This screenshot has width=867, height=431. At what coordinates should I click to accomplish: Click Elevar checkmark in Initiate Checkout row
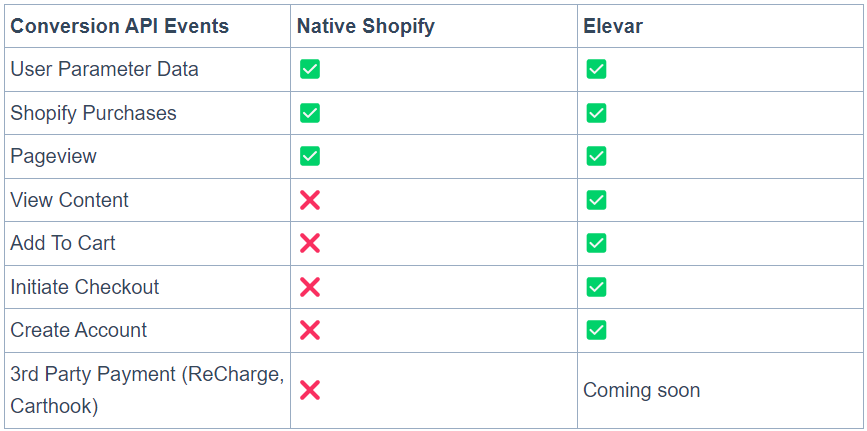596,287
